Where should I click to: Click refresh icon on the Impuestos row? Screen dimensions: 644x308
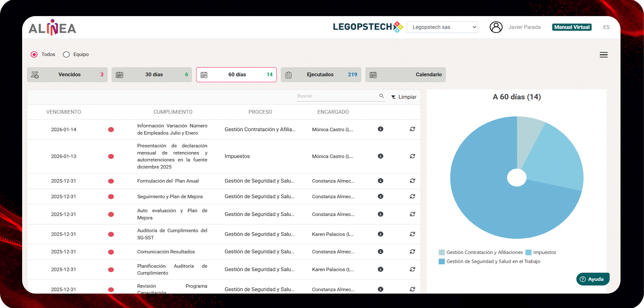412,156
